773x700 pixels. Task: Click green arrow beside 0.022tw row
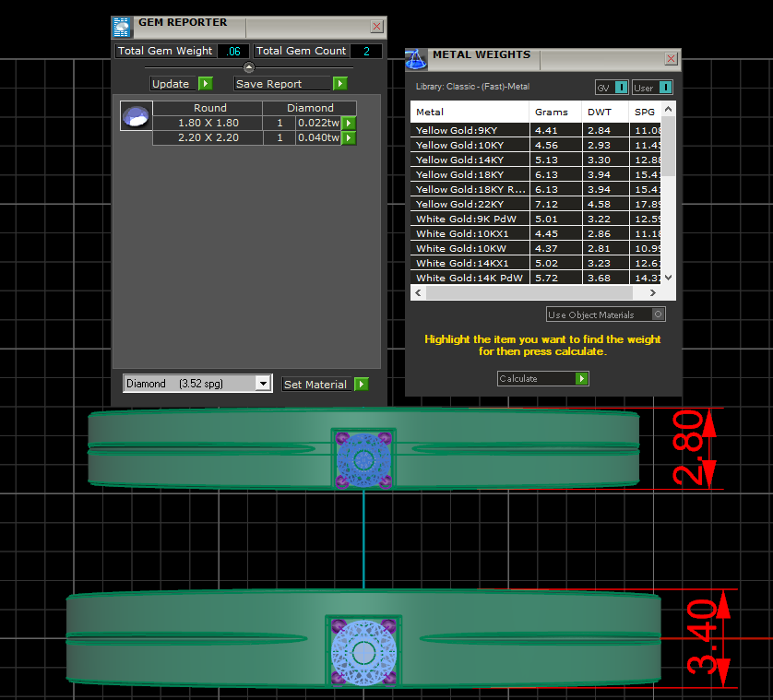coord(349,123)
